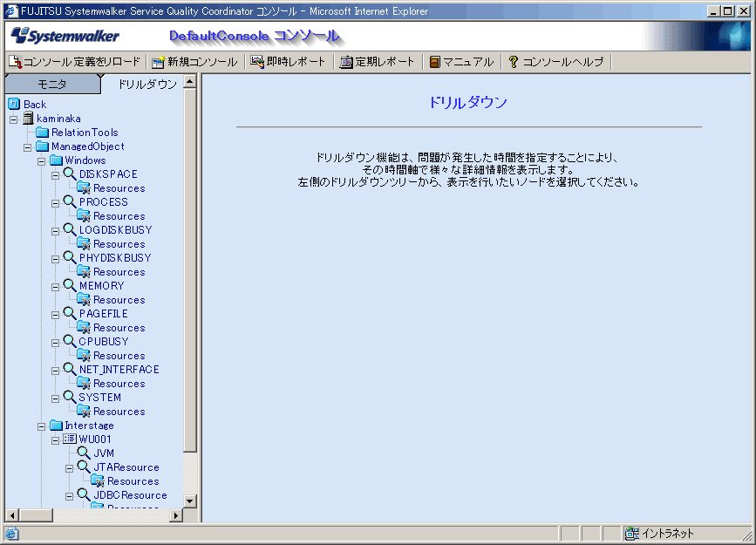The image size is (756, 545).
Task: Open the マニュアル toolbar item
Action: coord(462,62)
